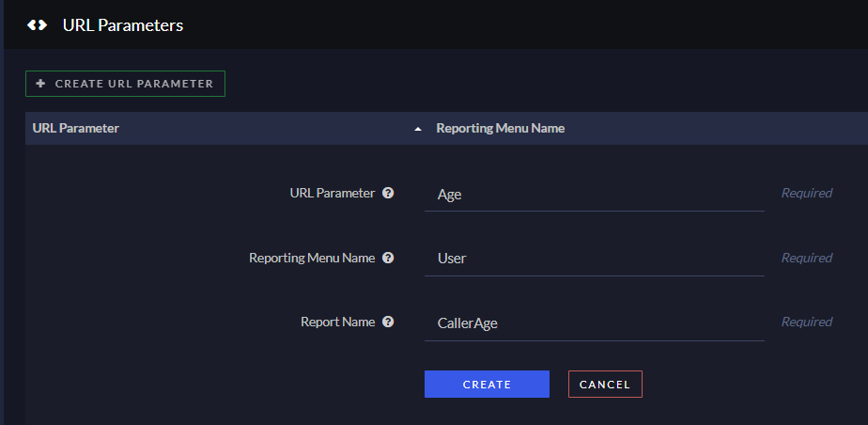Image resolution: width=868 pixels, height=425 pixels.
Task: Click the Reporting Menu Name field containing User
Action: pos(595,260)
